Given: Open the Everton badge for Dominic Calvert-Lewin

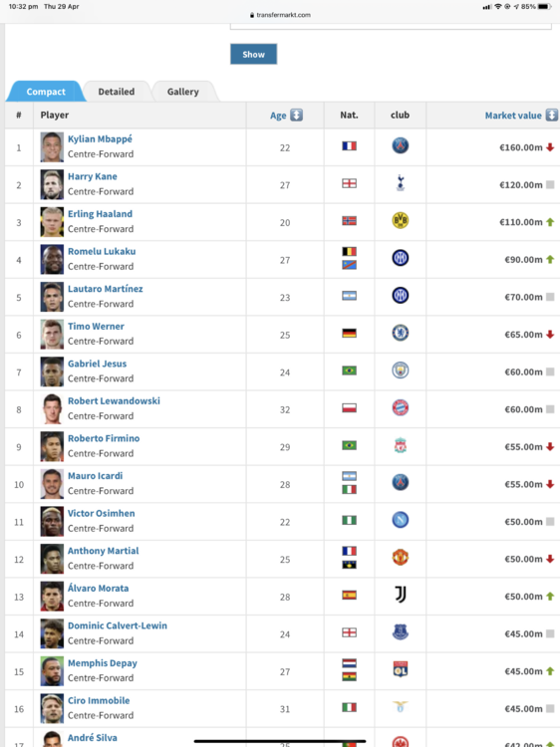Looking at the screenshot, I should click(x=400, y=632).
